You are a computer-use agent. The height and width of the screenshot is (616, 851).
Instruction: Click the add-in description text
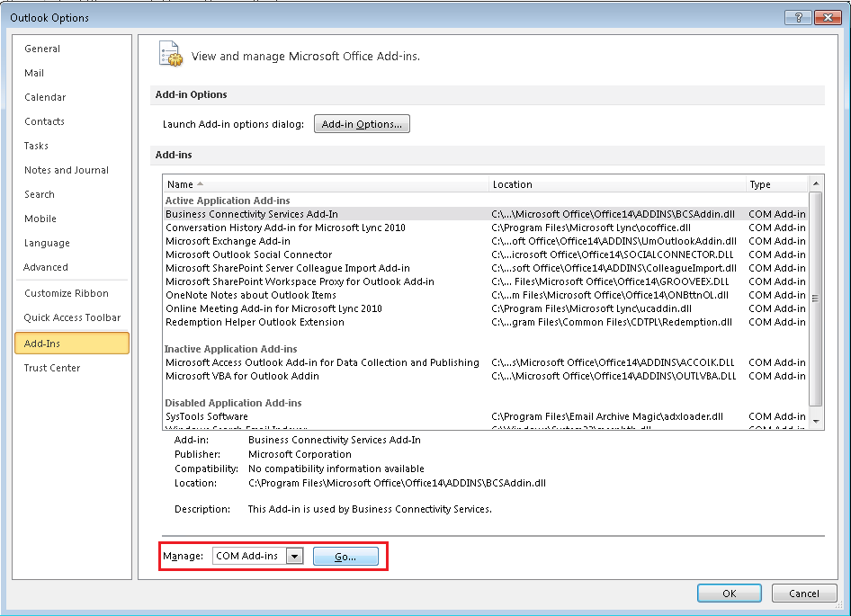[370, 509]
